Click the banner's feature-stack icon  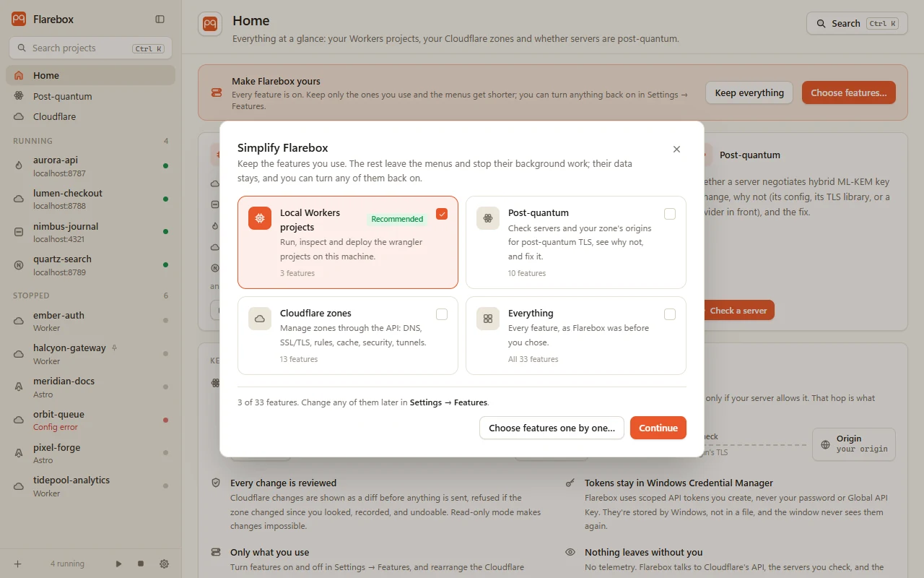[216, 92]
